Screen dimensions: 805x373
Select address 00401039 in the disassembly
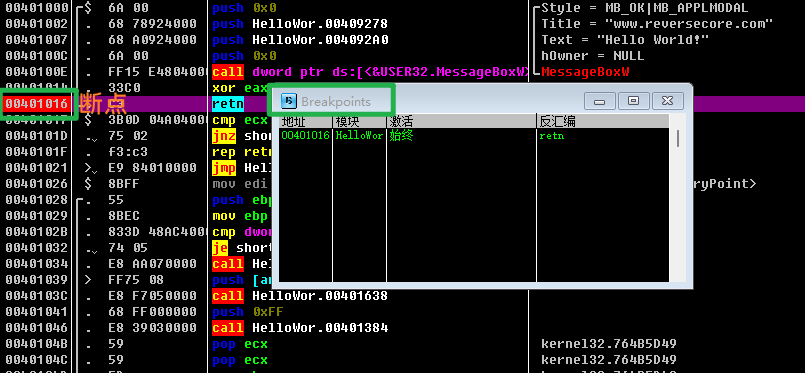(36, 280)
